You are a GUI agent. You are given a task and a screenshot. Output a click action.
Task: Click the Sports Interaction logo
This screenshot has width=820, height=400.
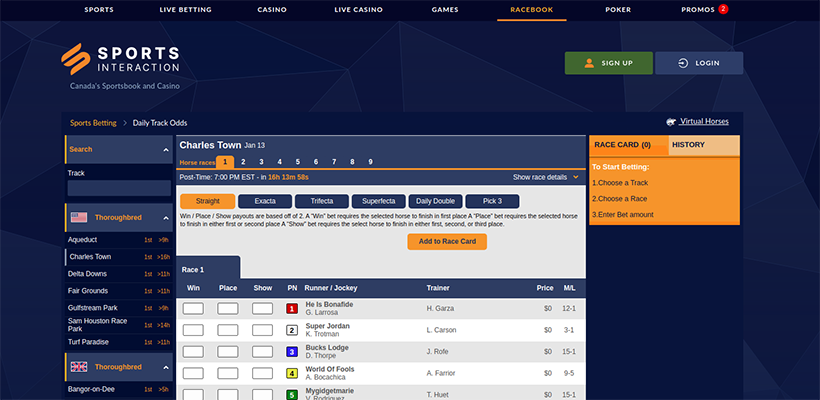pos(120,59)
